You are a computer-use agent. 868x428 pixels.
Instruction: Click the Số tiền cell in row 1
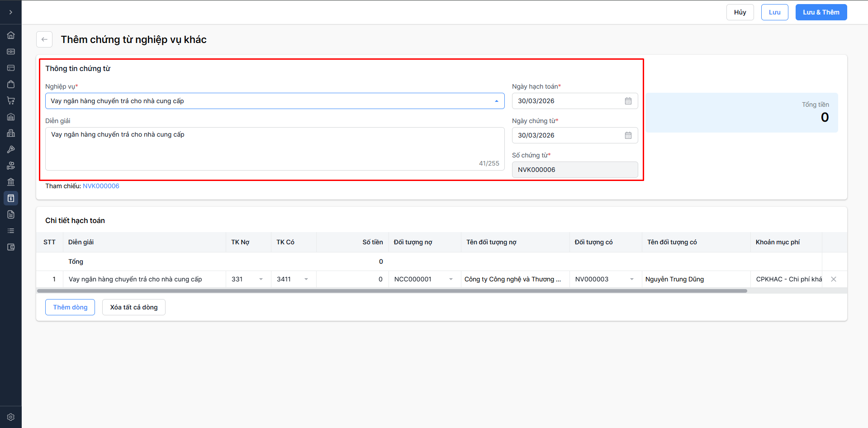(352, 279)
